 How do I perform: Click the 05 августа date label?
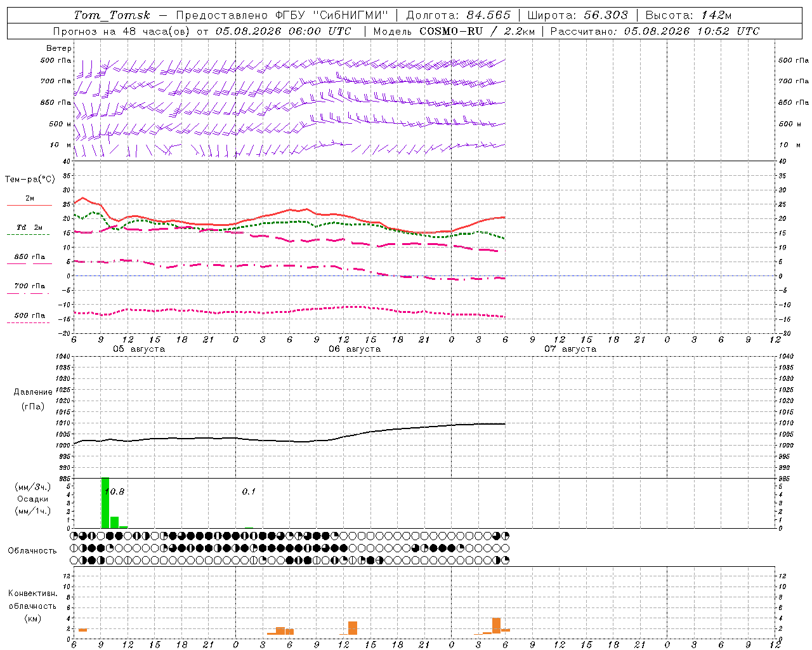click(139, 349)
